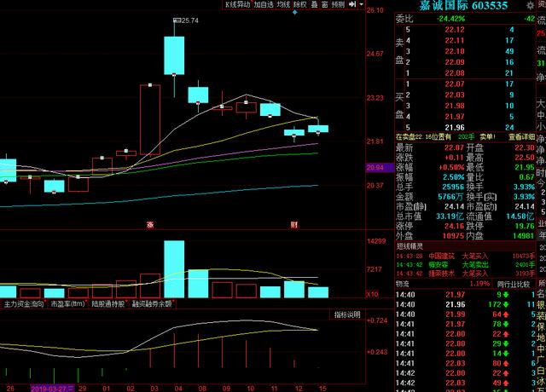Click the 委比 value -24.42%
Image resolution: width=546 pixels, height=392 pixels.
(x=451, y=19)
